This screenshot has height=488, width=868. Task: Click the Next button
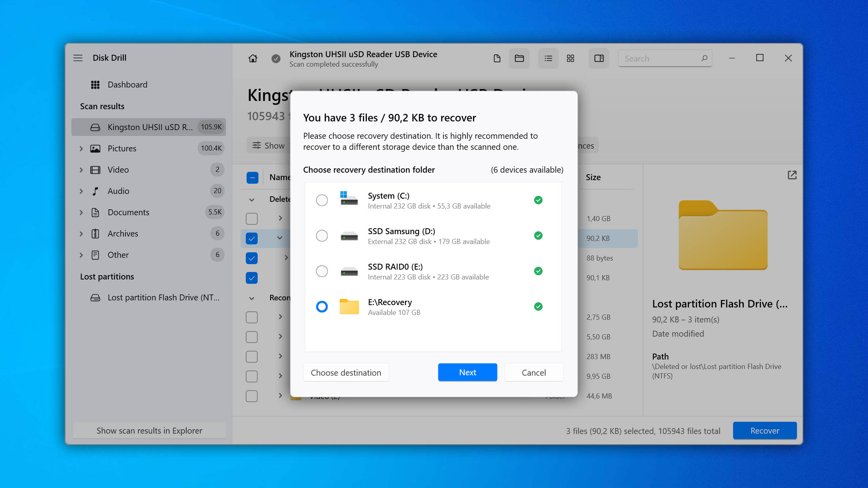point(468,373)
